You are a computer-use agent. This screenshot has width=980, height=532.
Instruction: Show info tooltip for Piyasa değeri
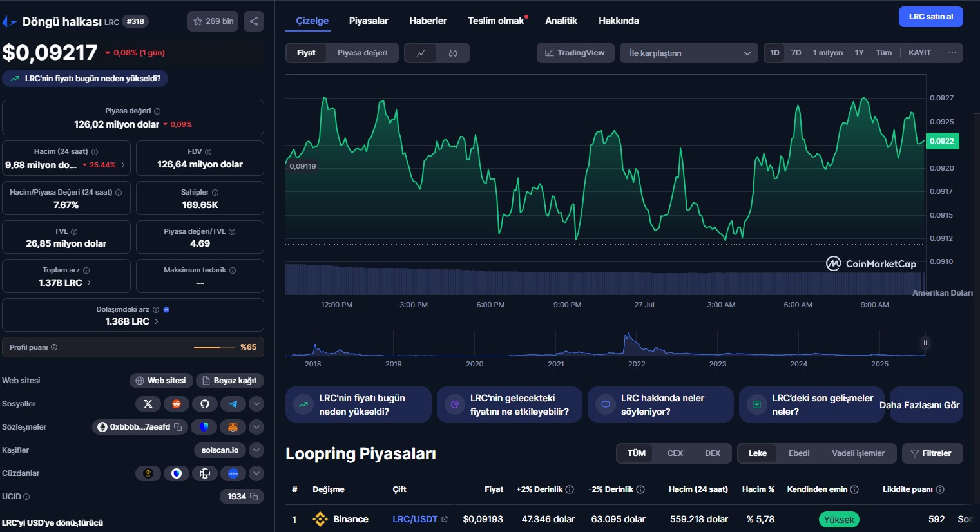pyautogui.click(x=157, y=111)
